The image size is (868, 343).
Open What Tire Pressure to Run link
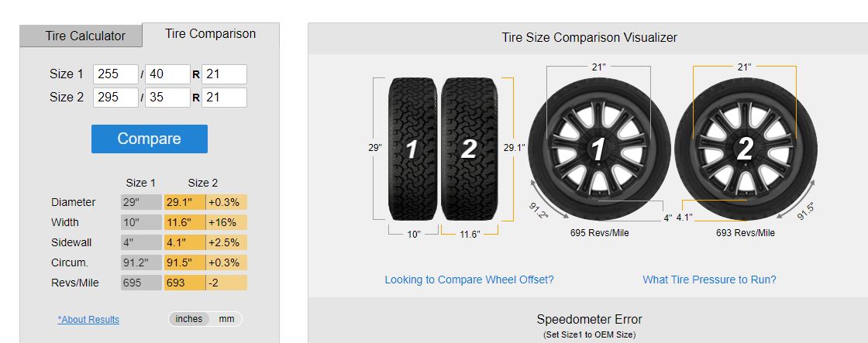[709, 280]
